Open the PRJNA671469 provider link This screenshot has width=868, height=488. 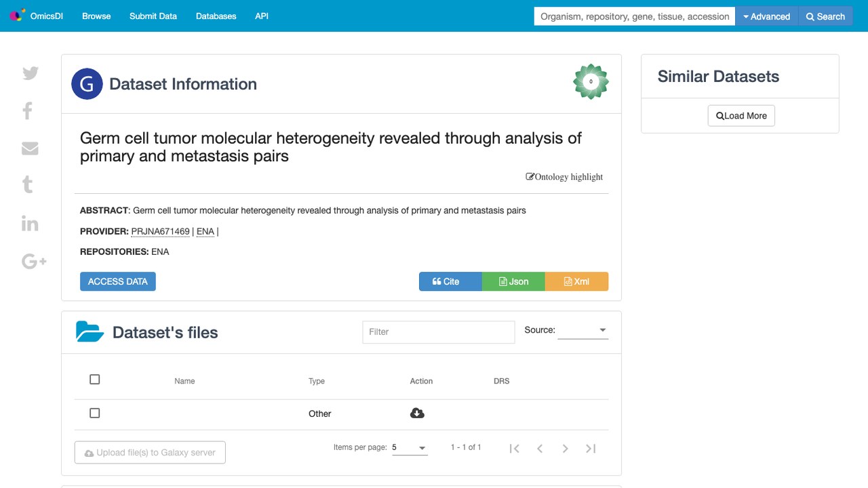[161, 232]
